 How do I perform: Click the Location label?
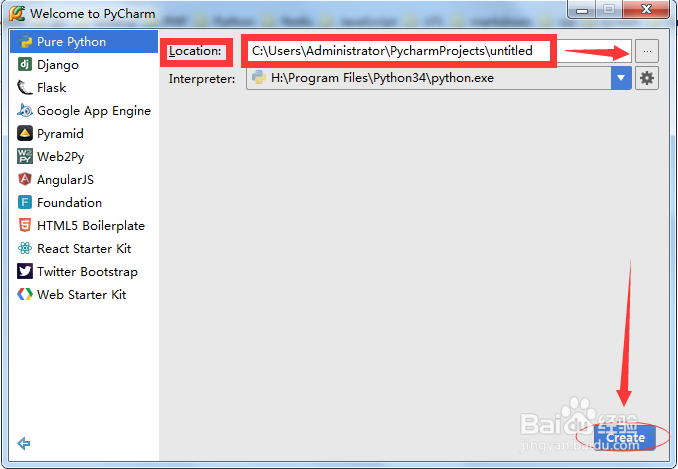195,51
